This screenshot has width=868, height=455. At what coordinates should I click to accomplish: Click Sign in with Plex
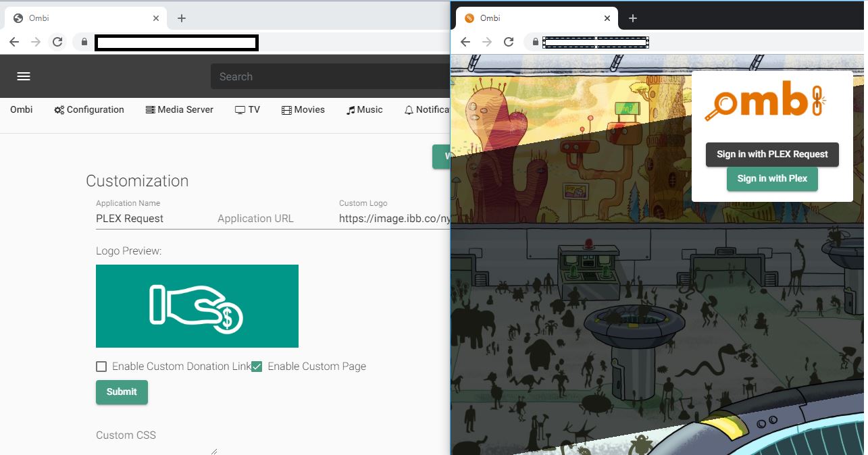771,178
